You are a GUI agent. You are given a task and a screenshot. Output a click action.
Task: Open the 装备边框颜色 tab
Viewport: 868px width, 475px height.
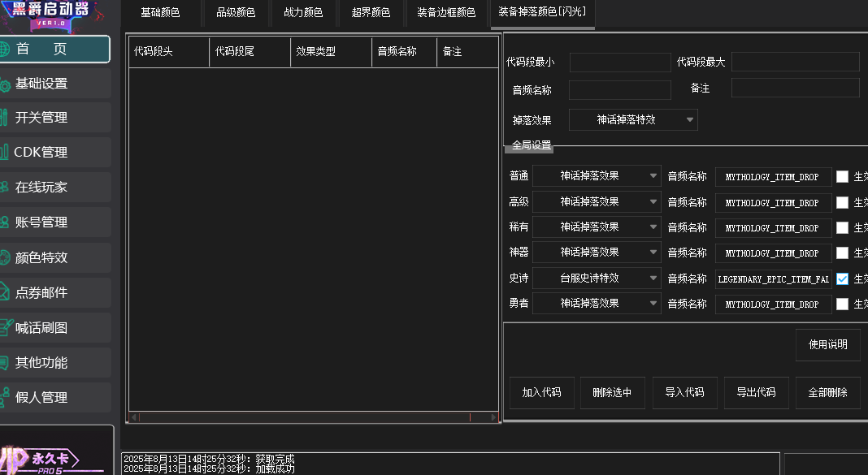(x=446, y=13)
